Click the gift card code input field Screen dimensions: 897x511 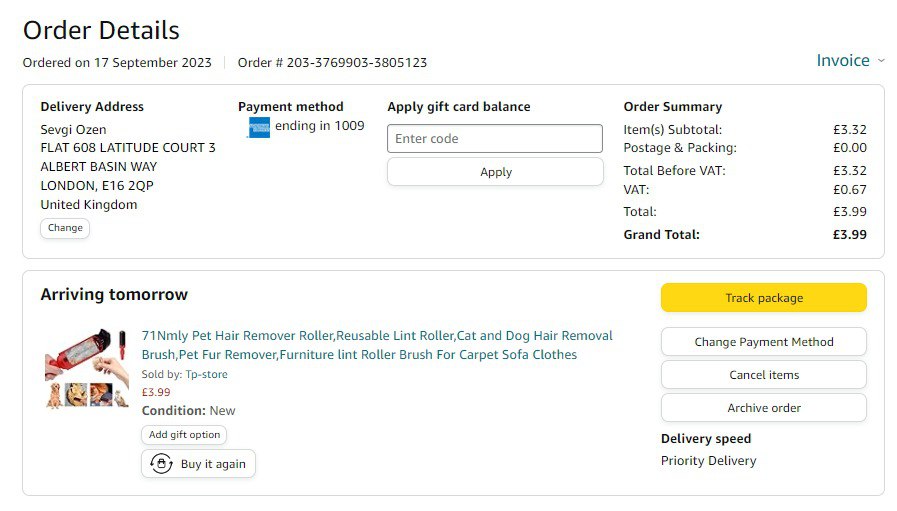495,139
